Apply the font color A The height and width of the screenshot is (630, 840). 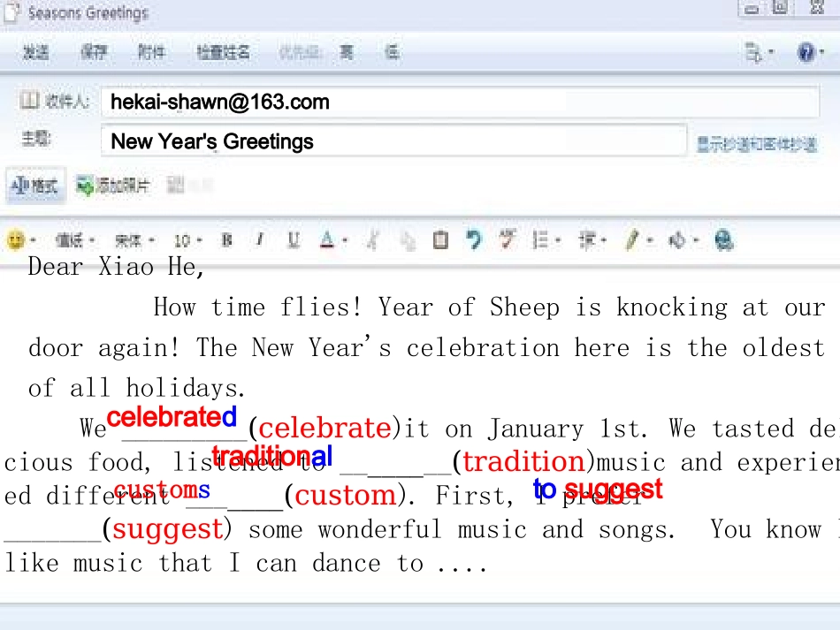coord(327,239)
